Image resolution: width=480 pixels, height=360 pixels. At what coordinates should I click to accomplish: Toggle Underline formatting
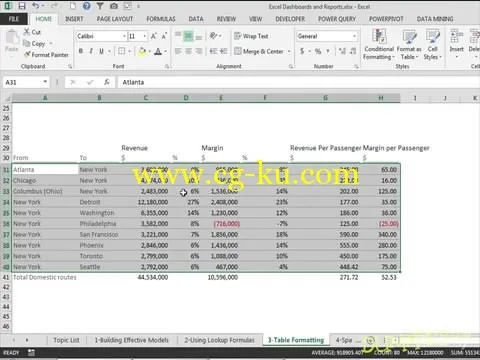[101, 51]
